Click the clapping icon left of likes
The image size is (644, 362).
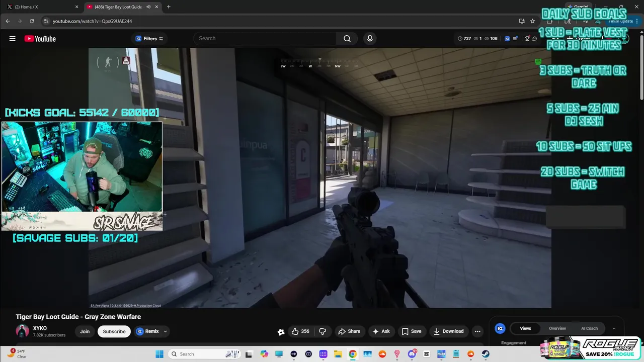coord(281,331)
